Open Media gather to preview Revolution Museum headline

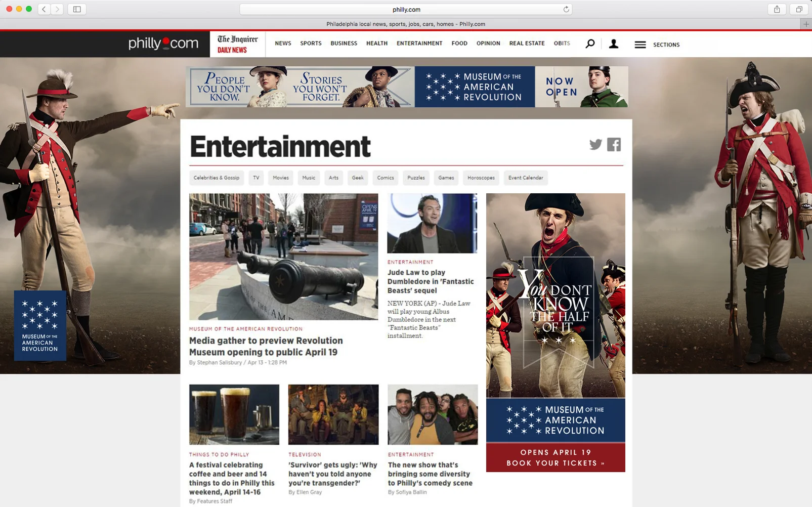(x=266, y=346)
